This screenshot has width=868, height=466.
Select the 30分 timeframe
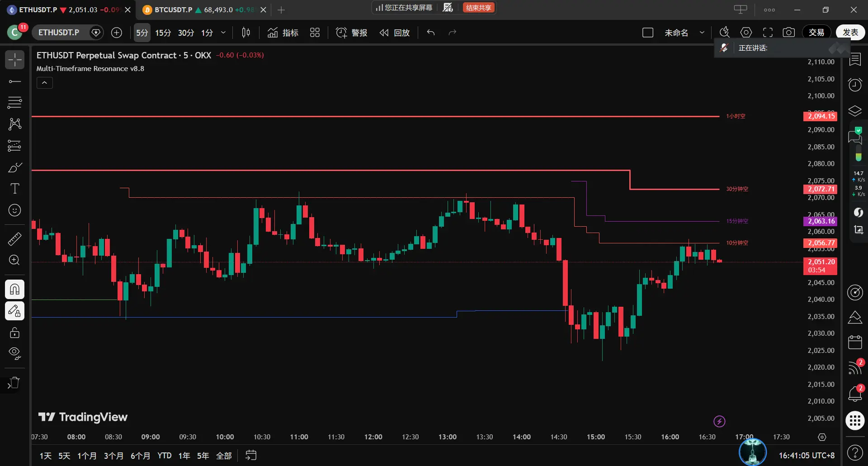[x=186, y=33]
